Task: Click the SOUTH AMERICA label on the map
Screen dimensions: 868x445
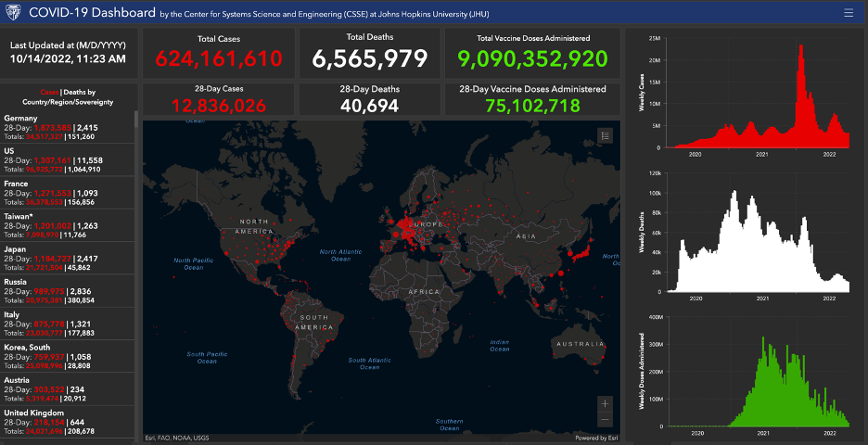Action: pyautogui.click(x=313, y=322)
